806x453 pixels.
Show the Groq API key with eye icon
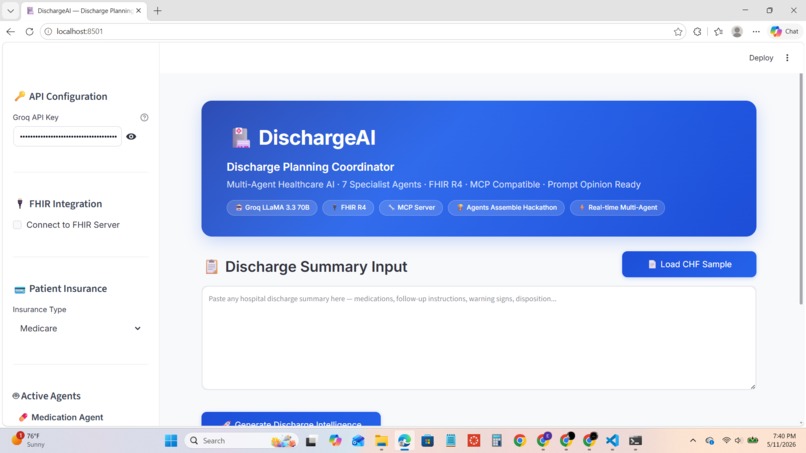(x=131, y=136)
